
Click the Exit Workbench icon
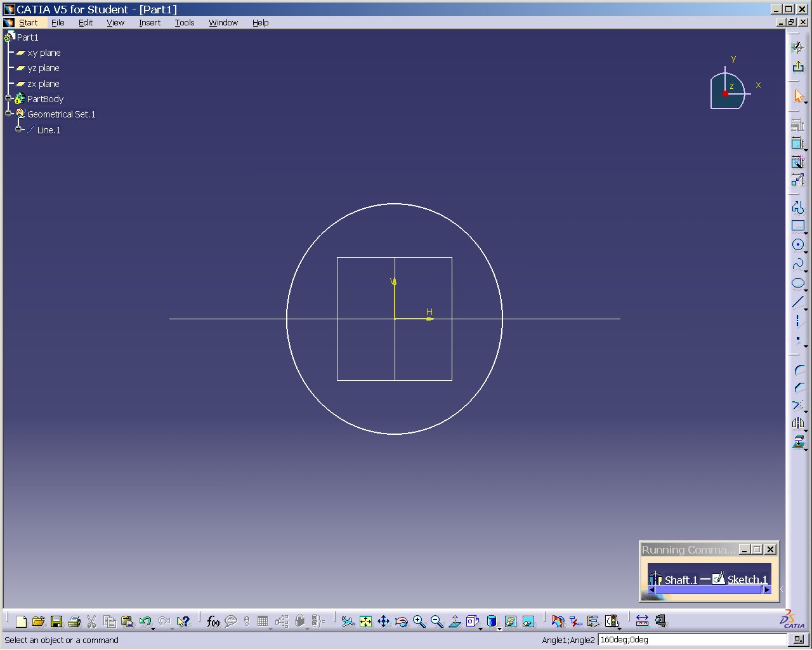point(798,66)
